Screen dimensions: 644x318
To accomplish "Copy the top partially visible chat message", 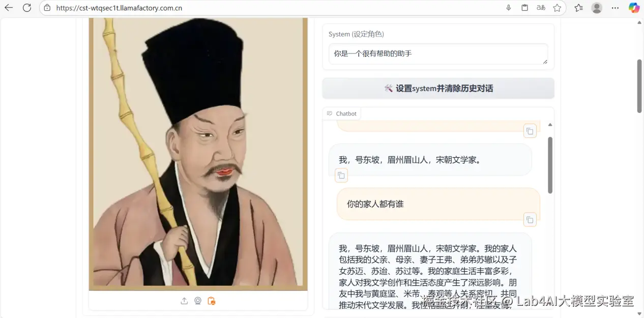I will (530, 131).
